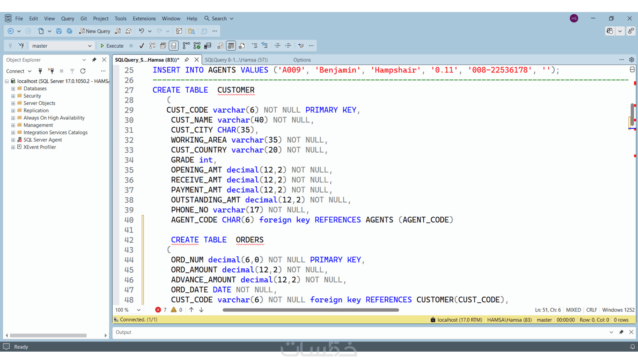
Task: Toggle IntelliSense enabled button
Action: (x=173, y=46)
